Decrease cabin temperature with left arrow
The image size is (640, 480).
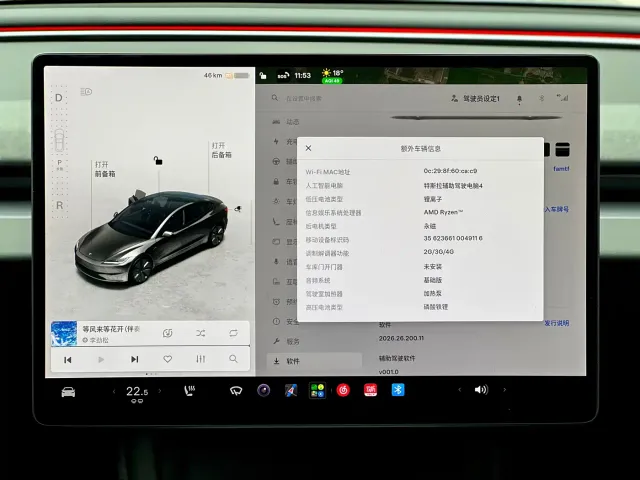[114, 391]
